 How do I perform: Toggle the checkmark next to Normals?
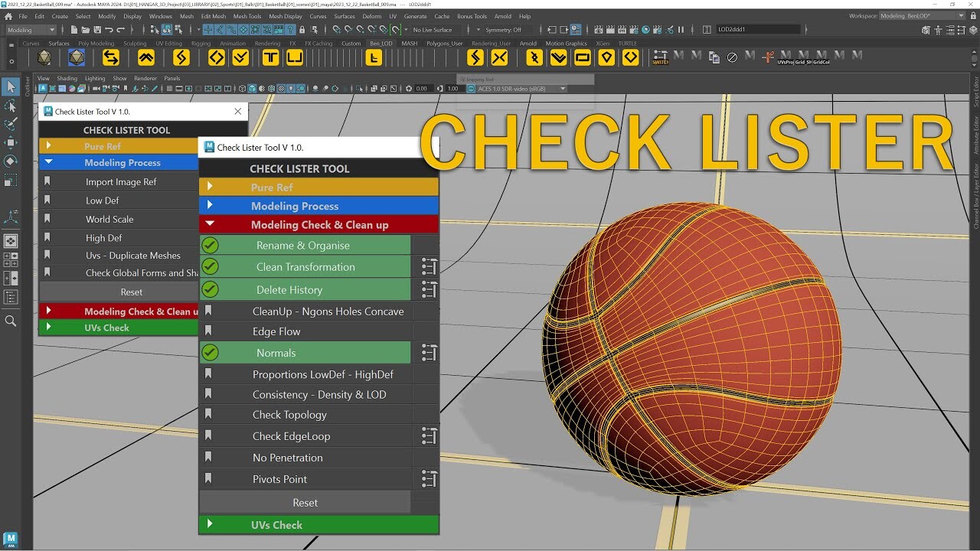[209, 353]
